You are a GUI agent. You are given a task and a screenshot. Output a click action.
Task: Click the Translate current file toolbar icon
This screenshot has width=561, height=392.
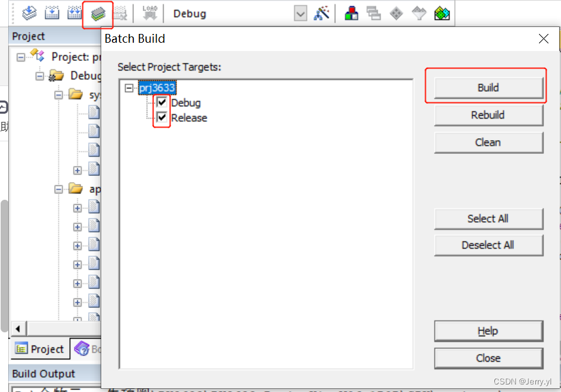(x=29, y=13)
